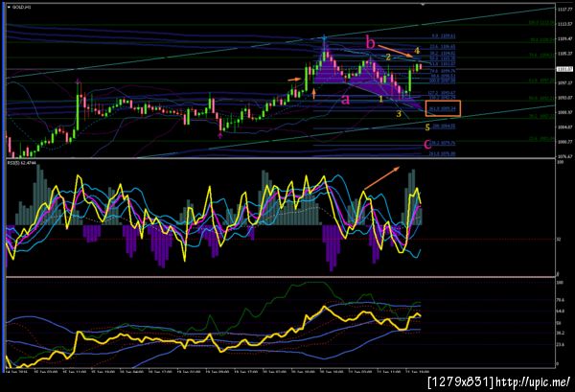The height and width of the screenshot is (392, 575).
Task: Click the GOLD,H1 chart symbol label
Action: point(22,7)
